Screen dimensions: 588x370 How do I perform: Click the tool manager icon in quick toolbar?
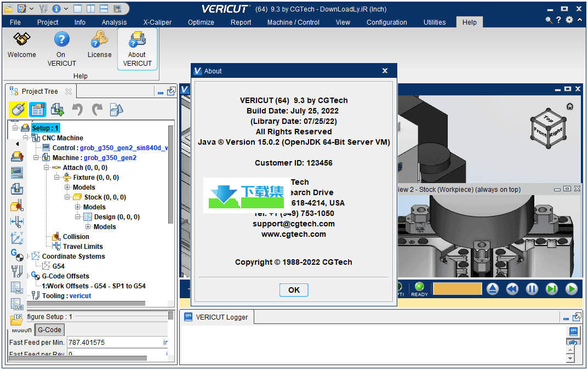[43, 8]
